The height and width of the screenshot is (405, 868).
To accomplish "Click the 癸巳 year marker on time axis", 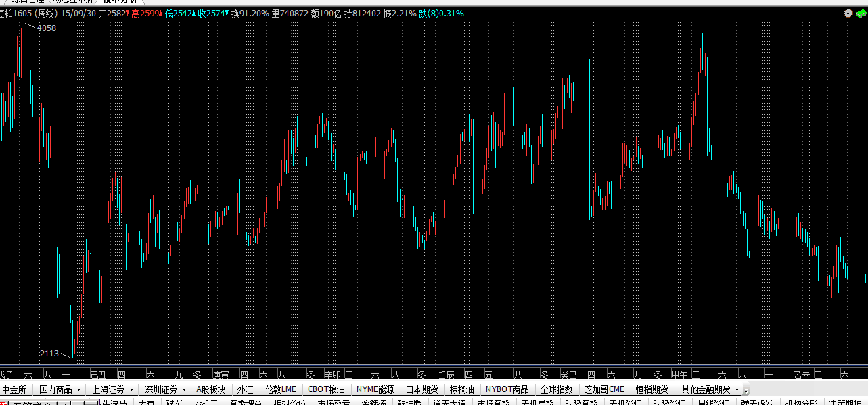I will [568, 374].
